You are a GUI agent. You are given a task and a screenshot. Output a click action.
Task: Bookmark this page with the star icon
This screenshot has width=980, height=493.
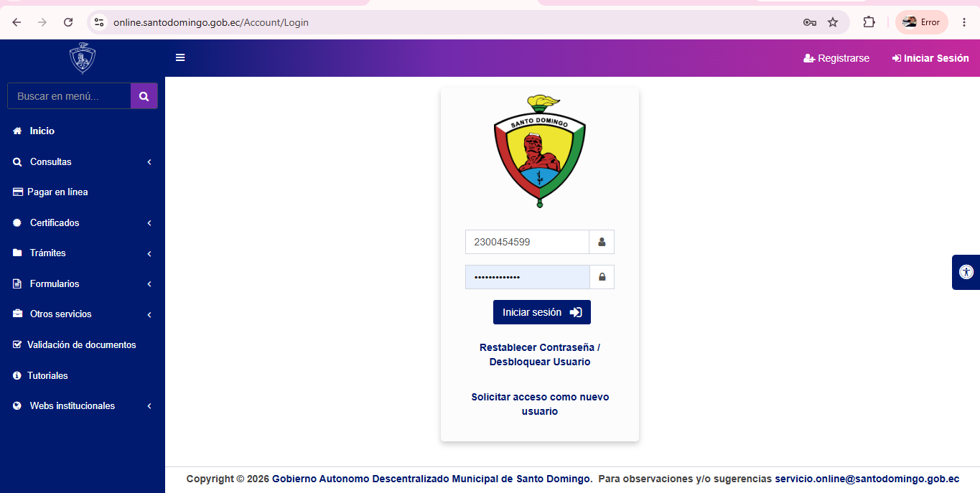(833, 22)
